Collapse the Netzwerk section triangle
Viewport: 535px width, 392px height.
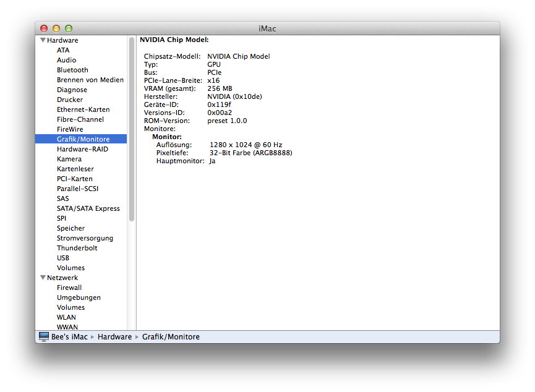pos(43,278)
